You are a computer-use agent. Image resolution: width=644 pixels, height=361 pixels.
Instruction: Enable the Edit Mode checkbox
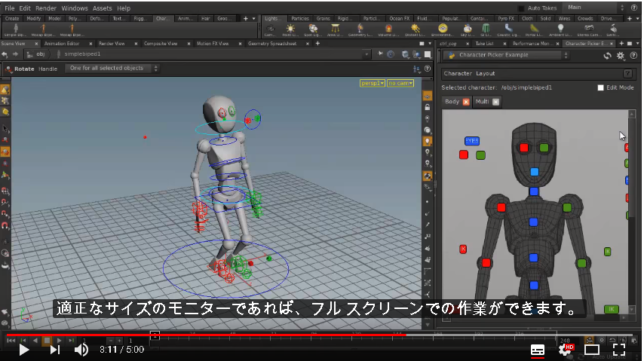tap(600, 87)
